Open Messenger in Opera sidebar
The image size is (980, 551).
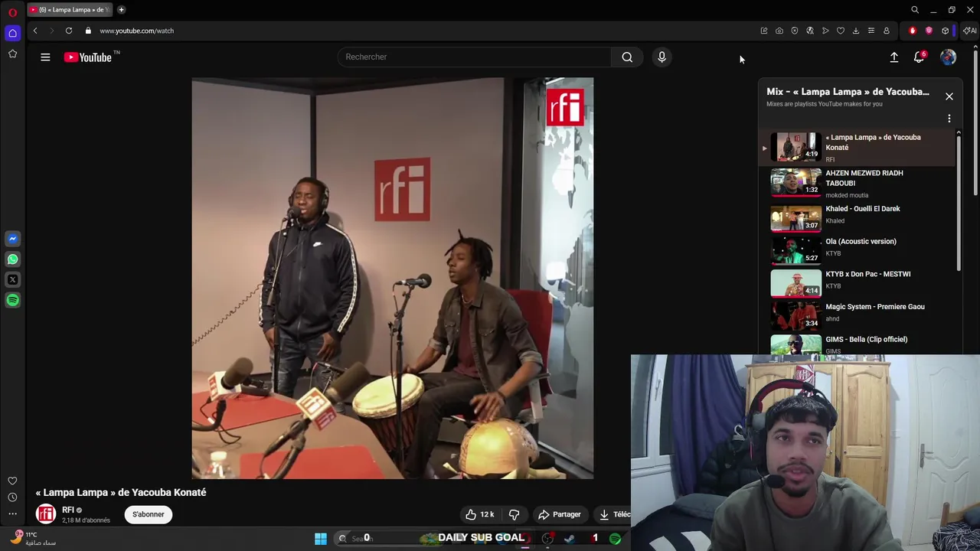[x=12, y=239]
